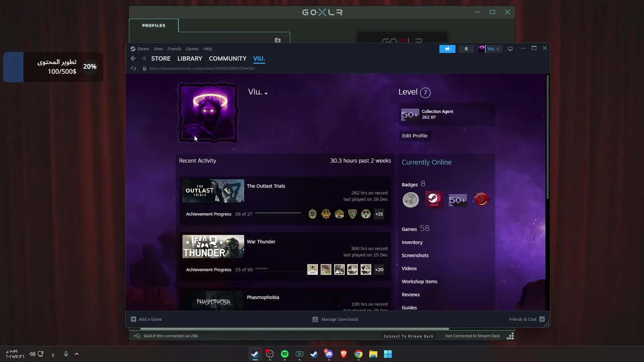The height and width of the screenshot is (362, 644).
Task: Select the PROFILES tab in GoXLR
Action: point(153,25)
